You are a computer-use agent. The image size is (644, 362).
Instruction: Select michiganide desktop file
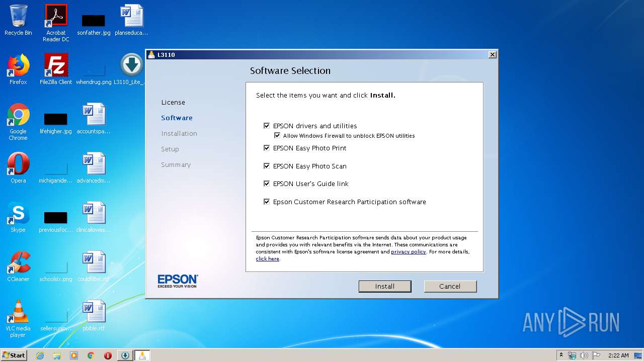56,172
